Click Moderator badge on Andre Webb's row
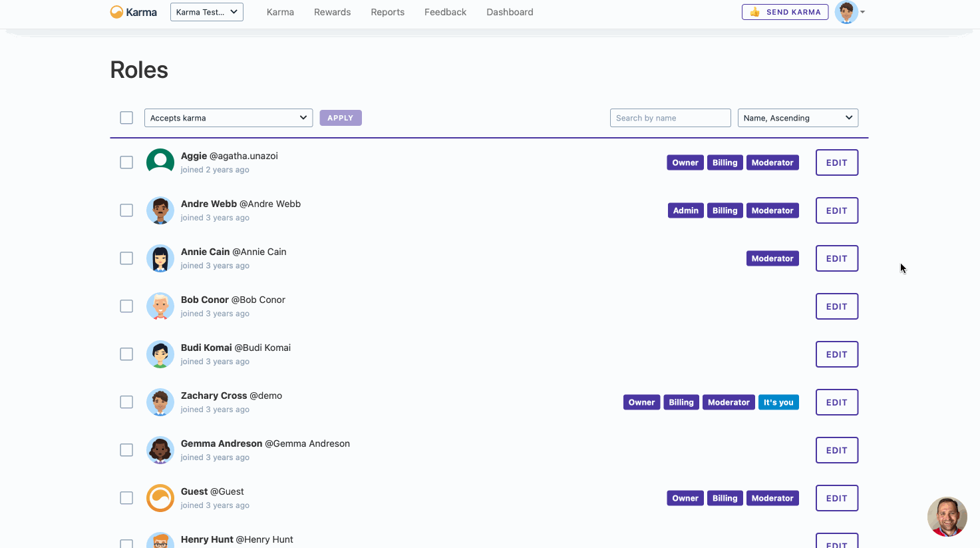This screenshot has width=980, height=548. [x=772, y=210]
